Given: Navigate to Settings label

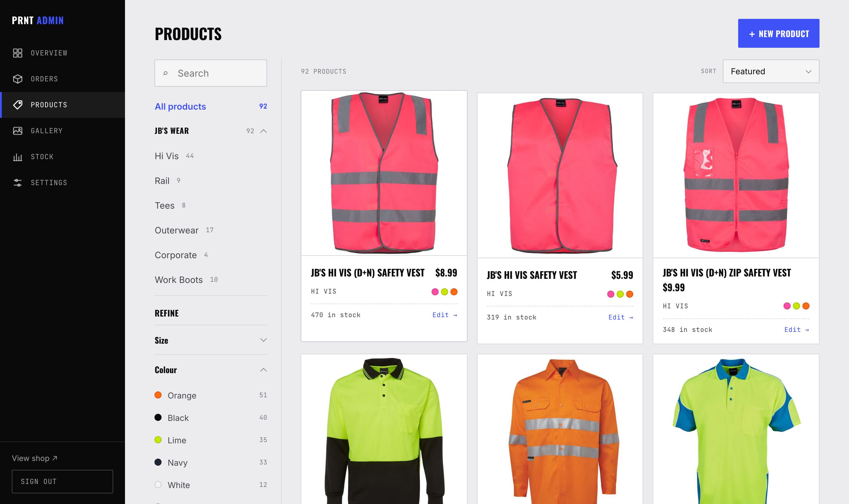Looking at the screenshot, I should tap(49, 183).
